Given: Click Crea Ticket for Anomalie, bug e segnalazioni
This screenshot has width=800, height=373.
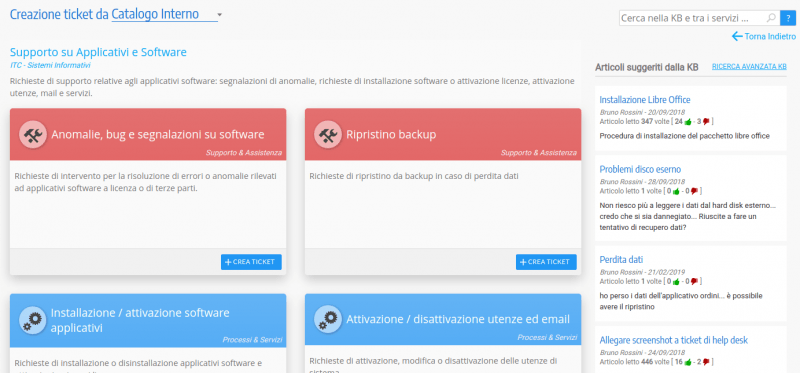Looking at the screenshot, I should coord(251,262).
